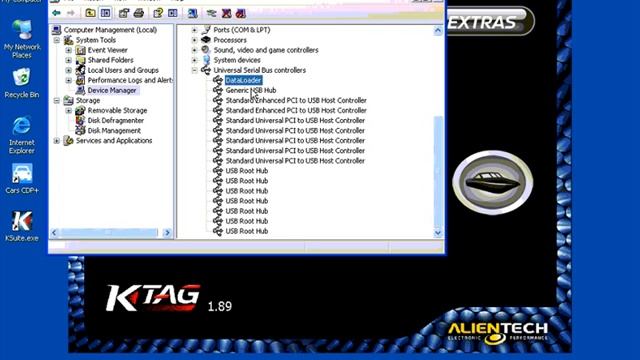Launch Internet Explorer from the desktop
640x360 pixels.
[22, 135]
